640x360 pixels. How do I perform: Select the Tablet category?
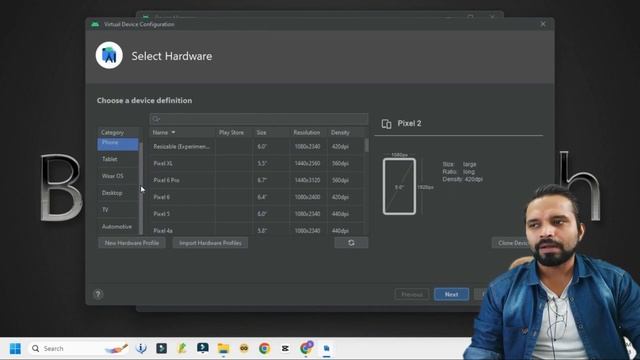[x=118, y=159]
